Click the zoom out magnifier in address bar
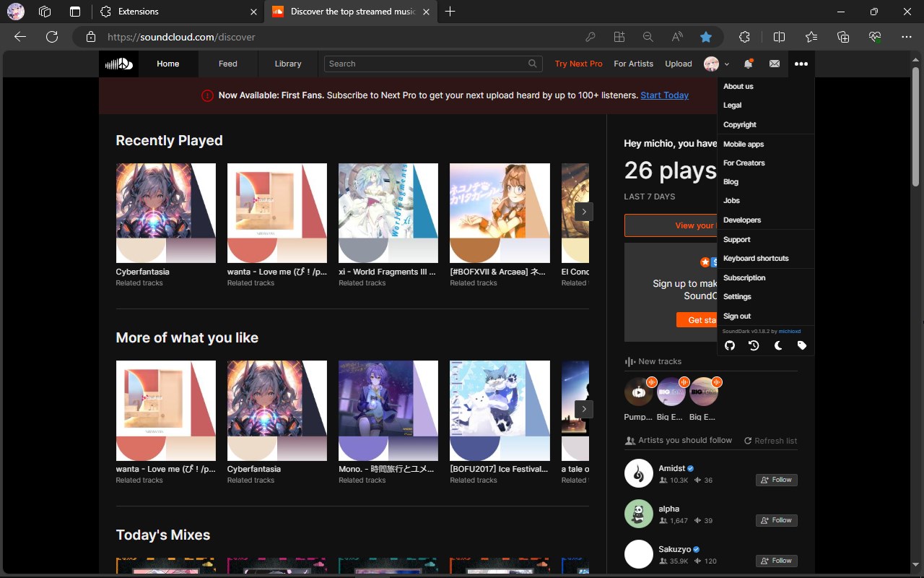Viewport: 924px width, 578px height. (x=648, y=37)
